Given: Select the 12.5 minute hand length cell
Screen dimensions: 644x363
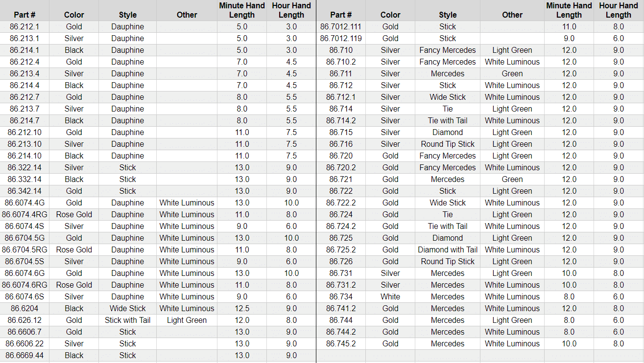Looking at the screenshot, I should coord(242,308).
